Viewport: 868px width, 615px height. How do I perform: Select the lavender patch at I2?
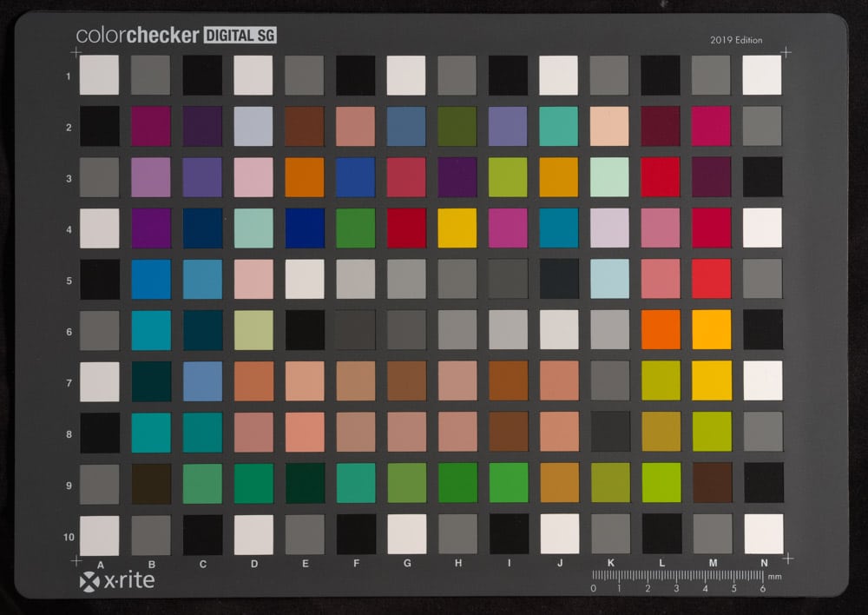tap(508, 126)
